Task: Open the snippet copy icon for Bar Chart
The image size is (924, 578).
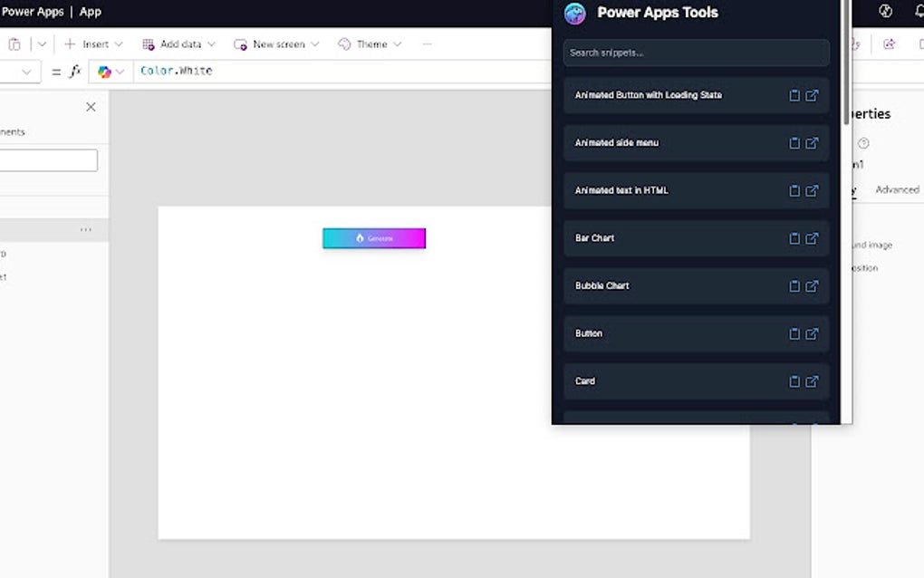Action: (x=794, y=238)
